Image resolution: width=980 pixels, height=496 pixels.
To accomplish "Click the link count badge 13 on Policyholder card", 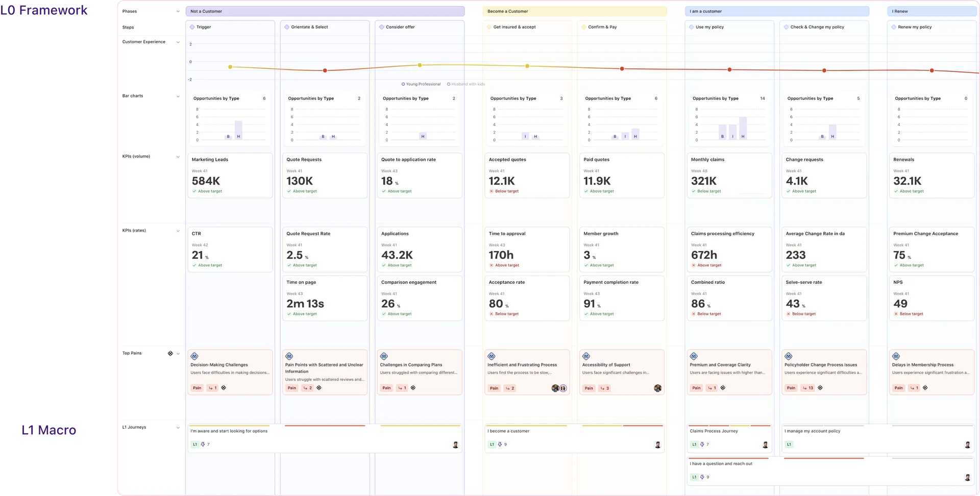I will coord(808,388).
